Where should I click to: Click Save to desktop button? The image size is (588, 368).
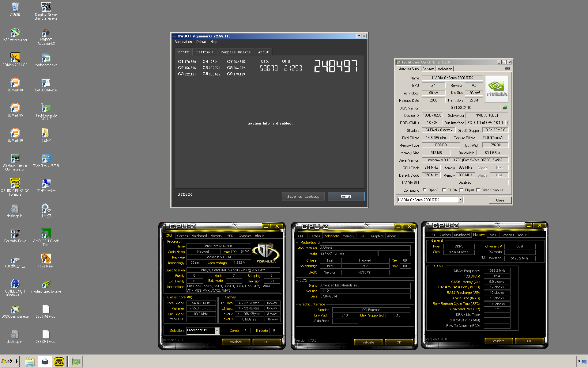tap(303, 197)
